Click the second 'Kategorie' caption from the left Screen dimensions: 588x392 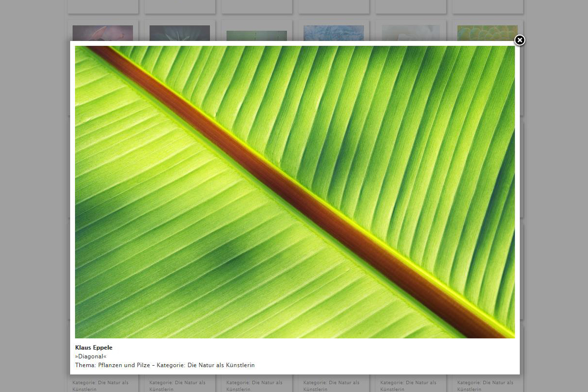click(178, 386)
